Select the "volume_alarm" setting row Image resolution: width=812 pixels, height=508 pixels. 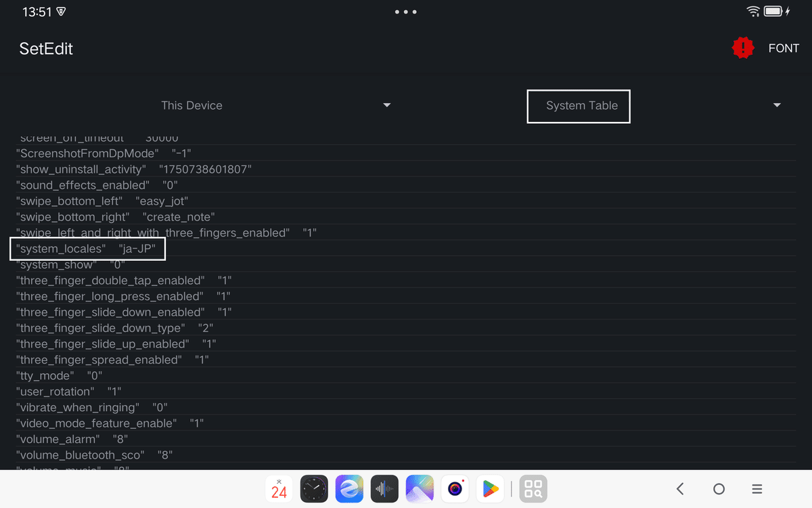point(406,440)
